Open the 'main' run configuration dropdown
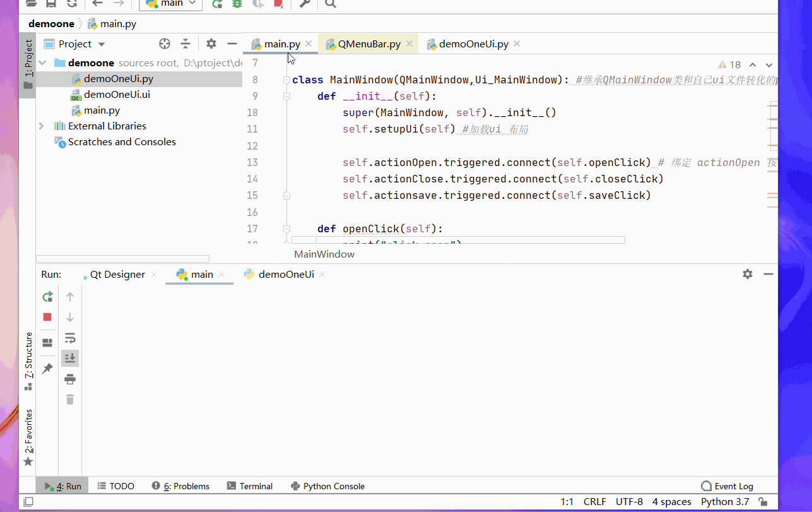 pos(171,3)
